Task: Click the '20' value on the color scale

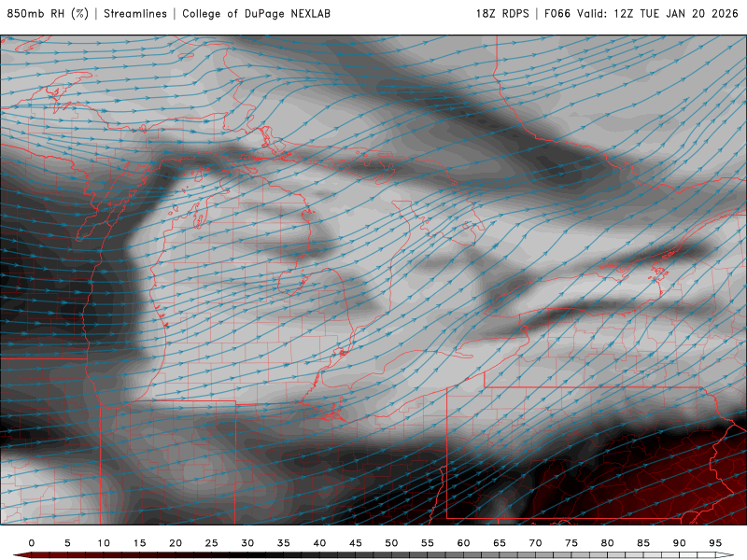Action: [176, 543]
